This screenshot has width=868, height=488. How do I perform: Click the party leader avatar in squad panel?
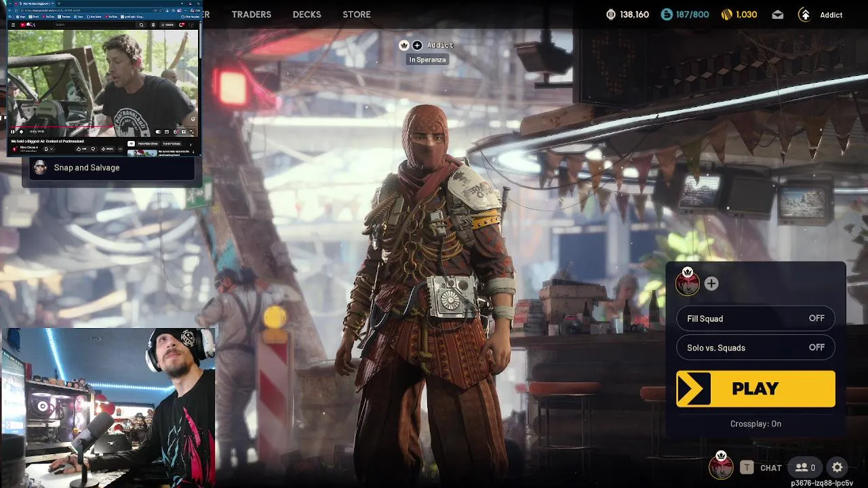click(x=688, y=283)
